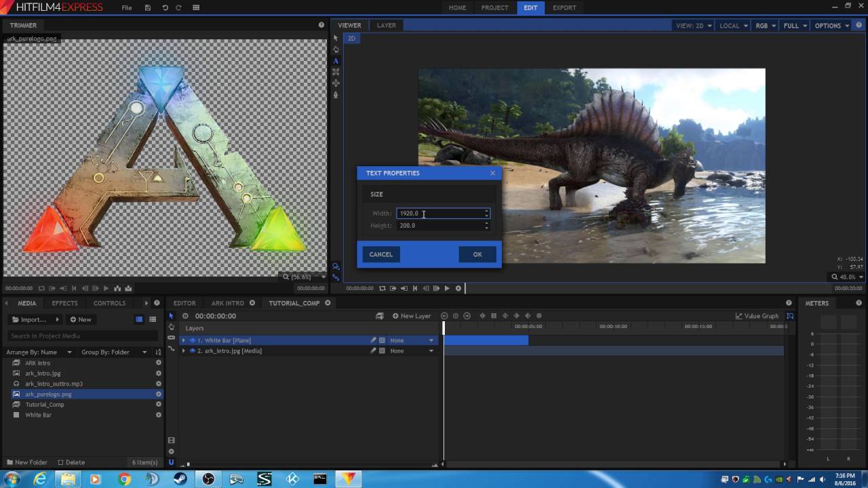Select the Text tool in viewer toolbar
The height and width of the screenshot is (488, 868).
click(x=336, y=60)
